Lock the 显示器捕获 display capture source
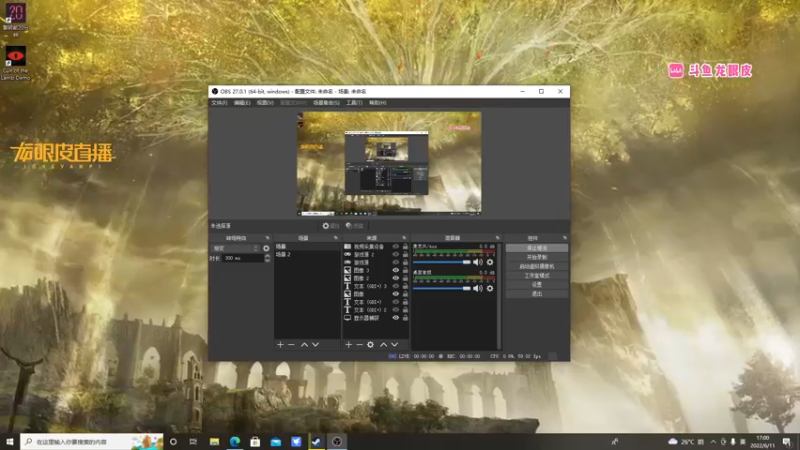 coord(405,318)
